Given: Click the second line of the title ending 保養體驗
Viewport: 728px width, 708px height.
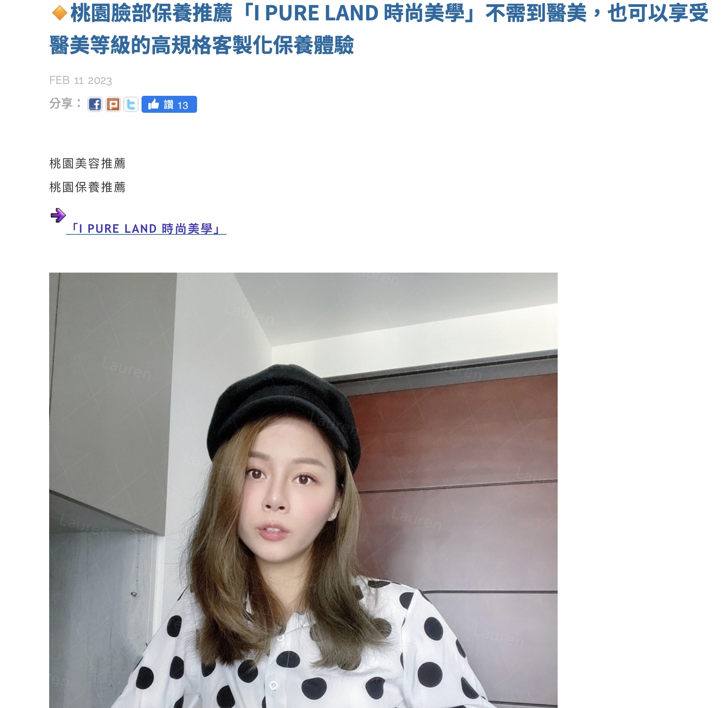Looking at the screenshot, I should click(x=202, y=45).
